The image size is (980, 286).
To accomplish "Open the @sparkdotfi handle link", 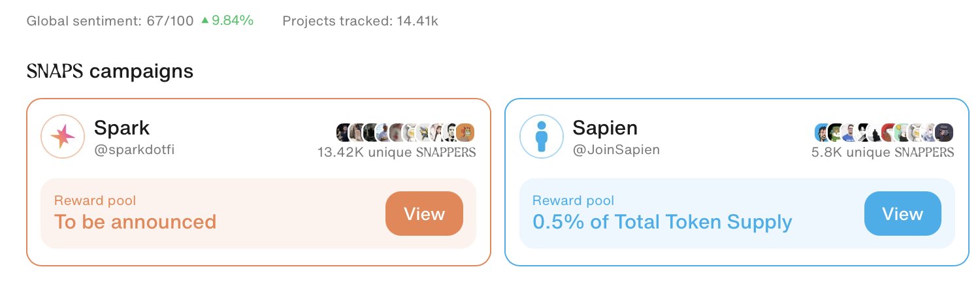I will (x=134, y=150).
